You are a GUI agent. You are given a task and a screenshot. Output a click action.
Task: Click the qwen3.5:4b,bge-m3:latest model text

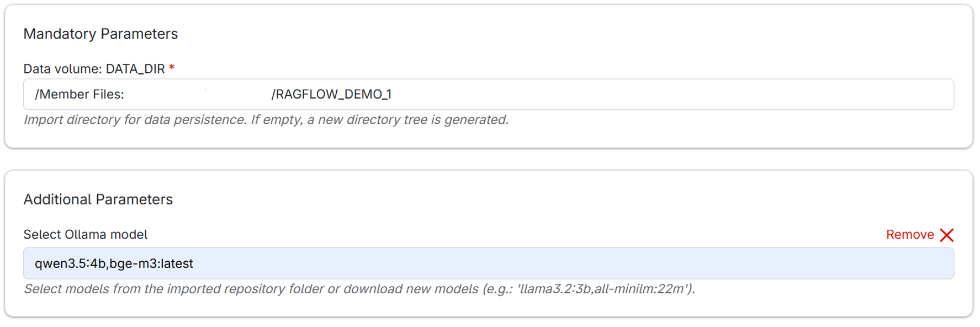[x=114, y=263]
